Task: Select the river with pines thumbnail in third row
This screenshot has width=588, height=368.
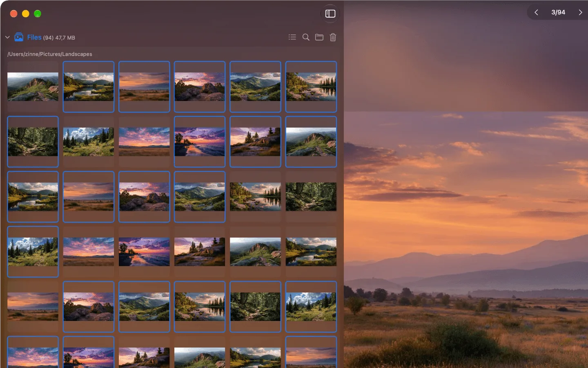Action: click(255, 197)
